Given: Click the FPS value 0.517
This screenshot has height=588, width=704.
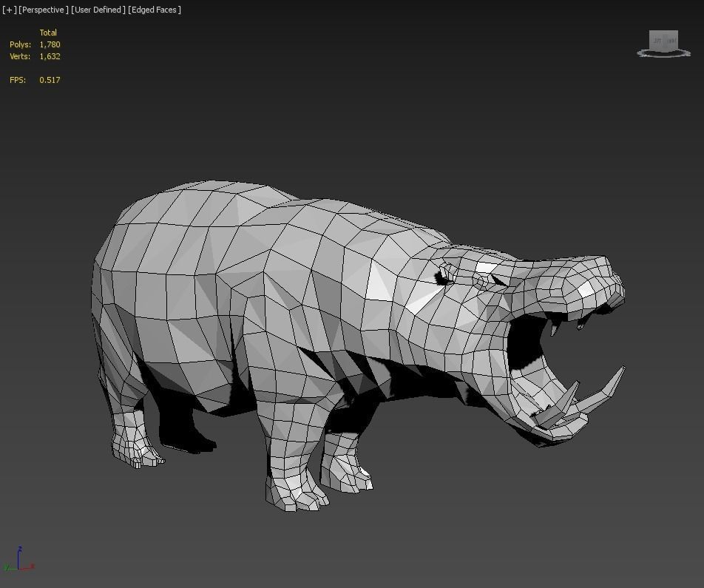Looking at the screenshot, I should pos(50,80).
